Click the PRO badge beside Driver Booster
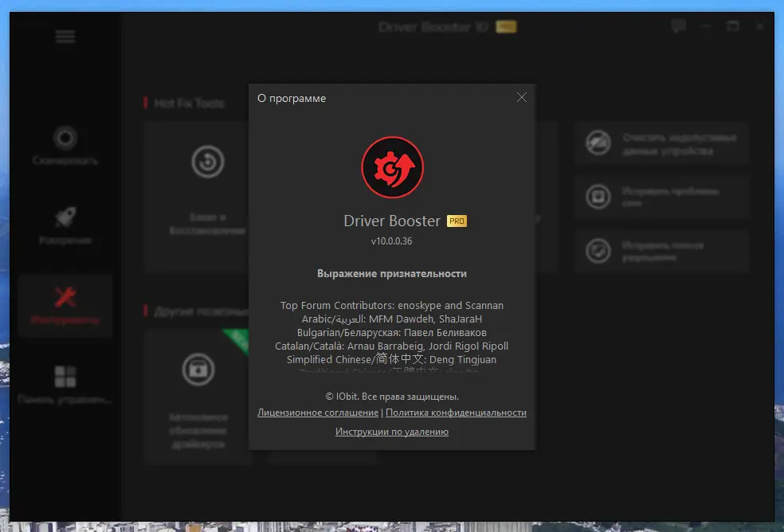Image resolution: width=784 pixels, height=532 pixels. 457,221
